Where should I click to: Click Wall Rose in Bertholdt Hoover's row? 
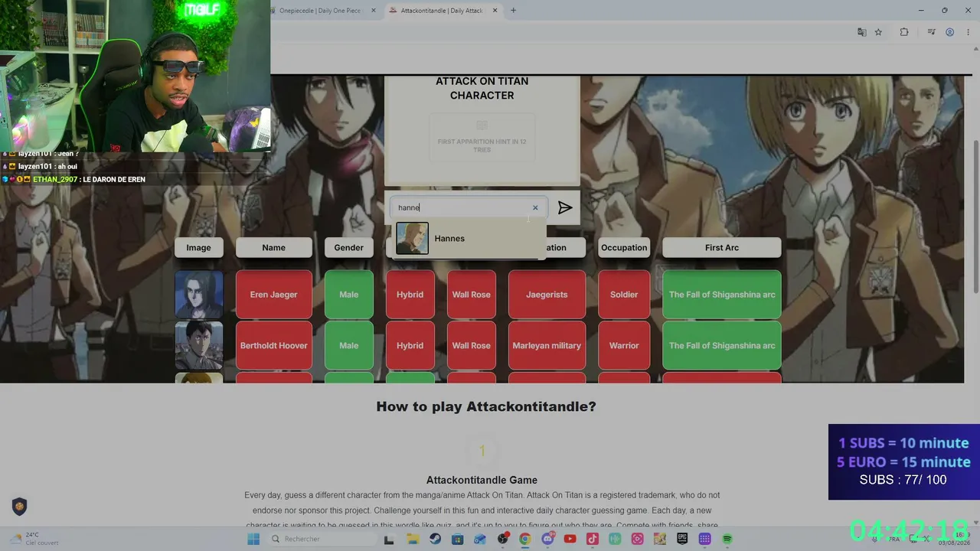471,345
